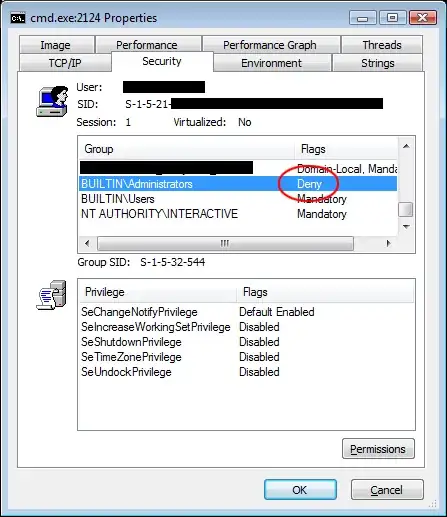The height and width of the screenshot is (517, 447).
Task: Click the horizontal scrollbar thumb of group list
Action: (225, 243)
